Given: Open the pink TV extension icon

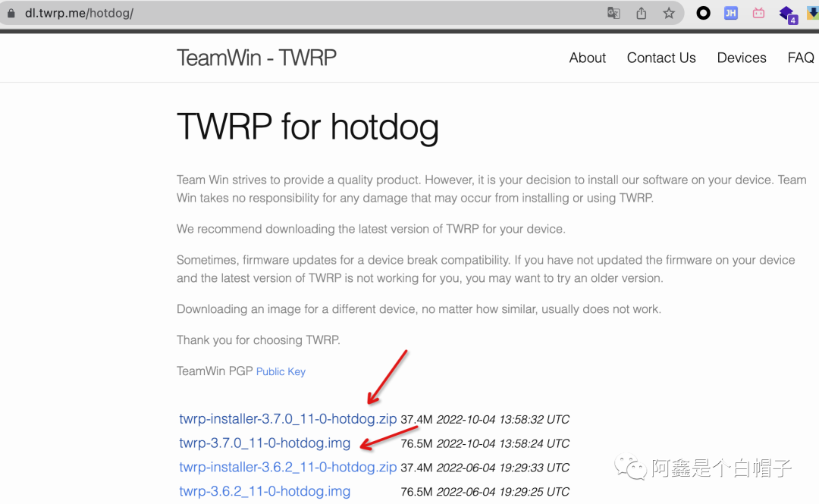Looking at the screenshot, I should pyautogui.click(x=758, y=13).
